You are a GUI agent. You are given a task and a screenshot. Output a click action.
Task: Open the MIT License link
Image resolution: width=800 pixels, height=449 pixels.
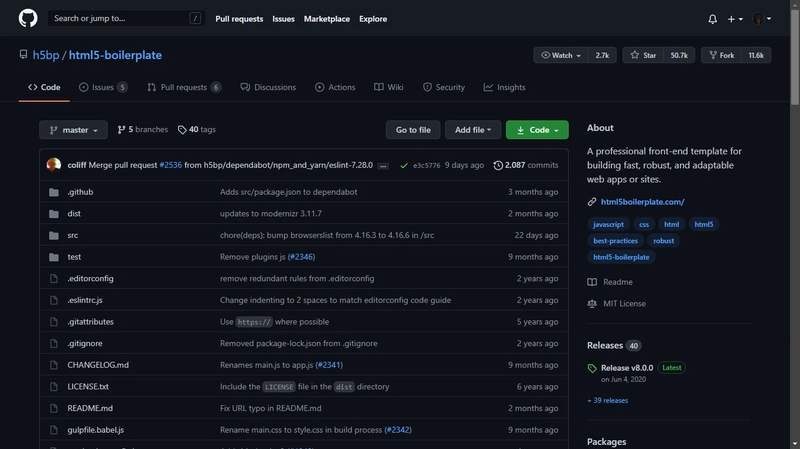click(617, 304)
